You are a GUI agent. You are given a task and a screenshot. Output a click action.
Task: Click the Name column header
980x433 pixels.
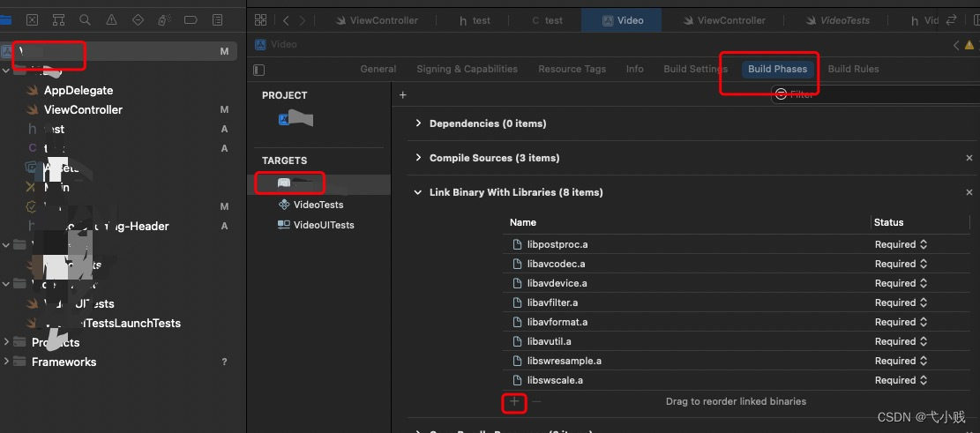[522, 222]
